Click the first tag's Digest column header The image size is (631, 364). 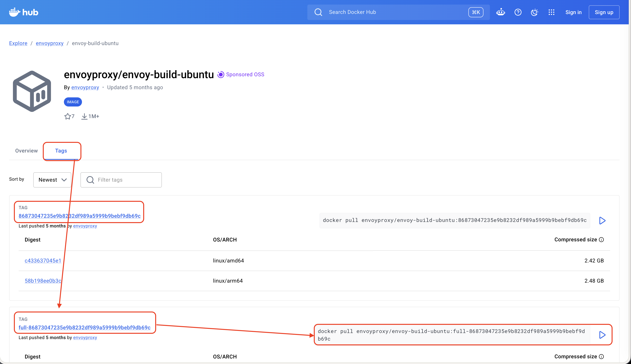coord(33,239)
